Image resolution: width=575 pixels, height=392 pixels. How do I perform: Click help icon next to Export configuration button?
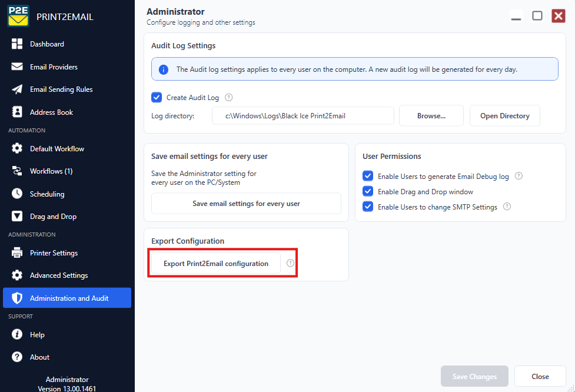pos(290,263)
